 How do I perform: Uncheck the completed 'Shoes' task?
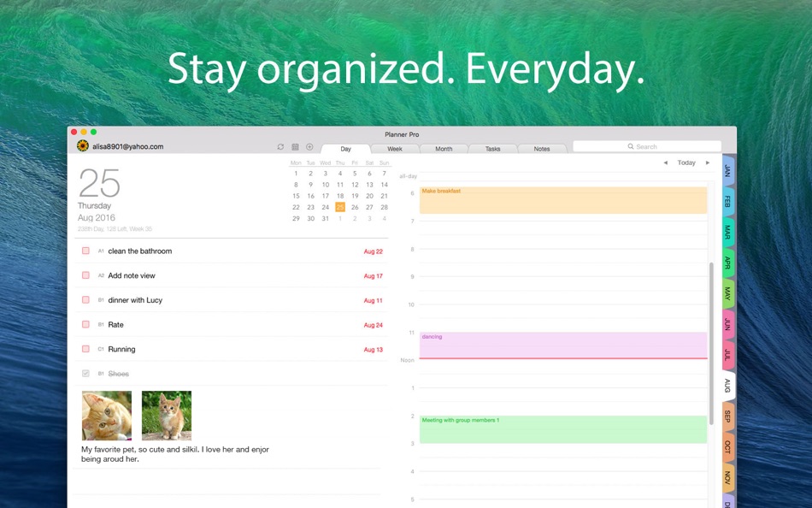pyautogui.click(x=85, y=373)
